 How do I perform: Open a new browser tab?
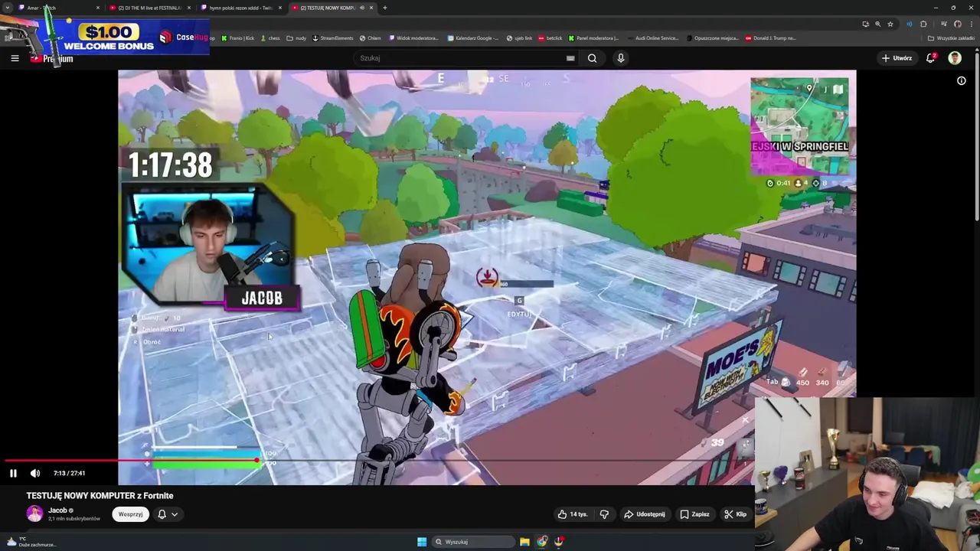click(385, 8)
